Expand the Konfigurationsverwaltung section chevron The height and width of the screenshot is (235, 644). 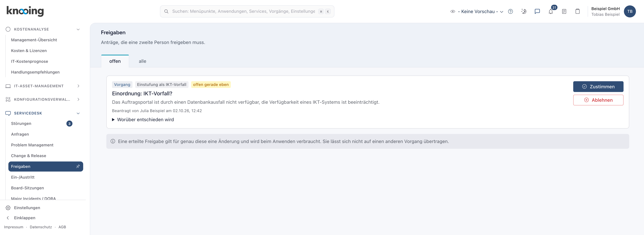click(78, 100)
